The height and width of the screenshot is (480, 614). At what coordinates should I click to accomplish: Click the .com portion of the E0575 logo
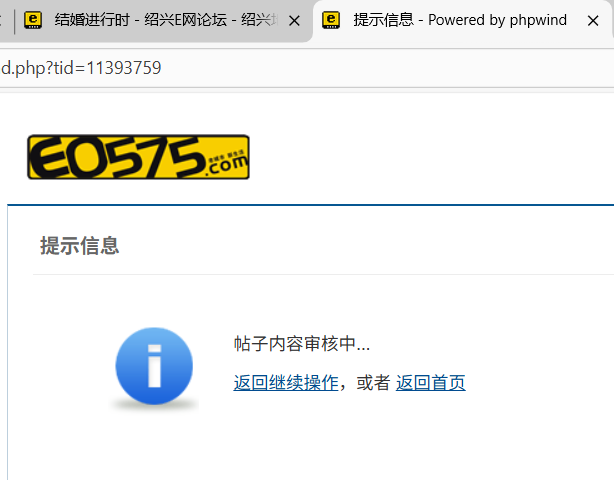228,165
